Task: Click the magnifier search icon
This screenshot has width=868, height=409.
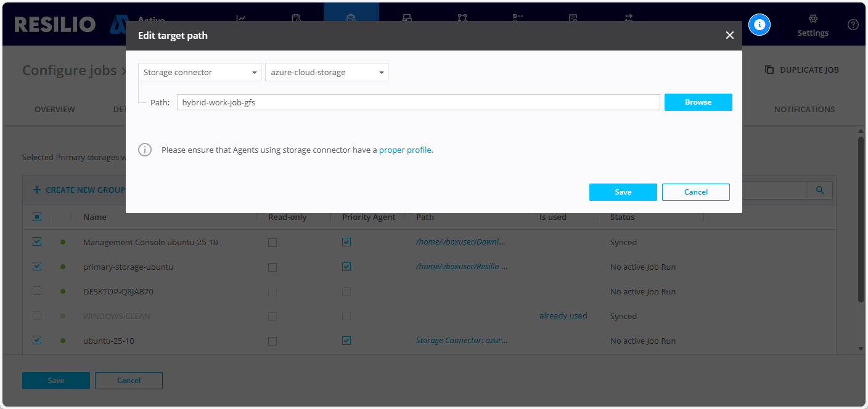Action: (x=820, y=190)
